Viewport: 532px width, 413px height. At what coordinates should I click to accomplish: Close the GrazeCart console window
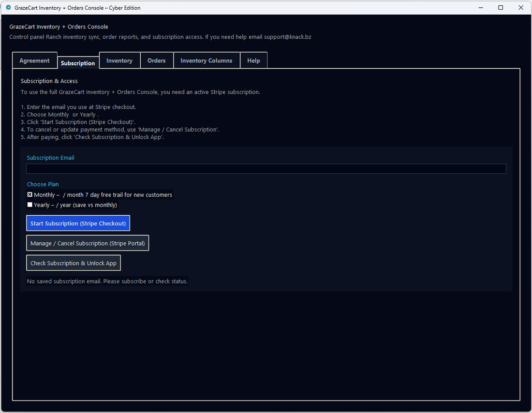521,8
